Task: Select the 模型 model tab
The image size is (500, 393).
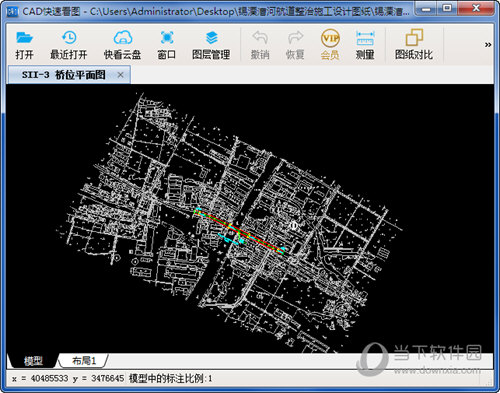Action: pos(33,360)
